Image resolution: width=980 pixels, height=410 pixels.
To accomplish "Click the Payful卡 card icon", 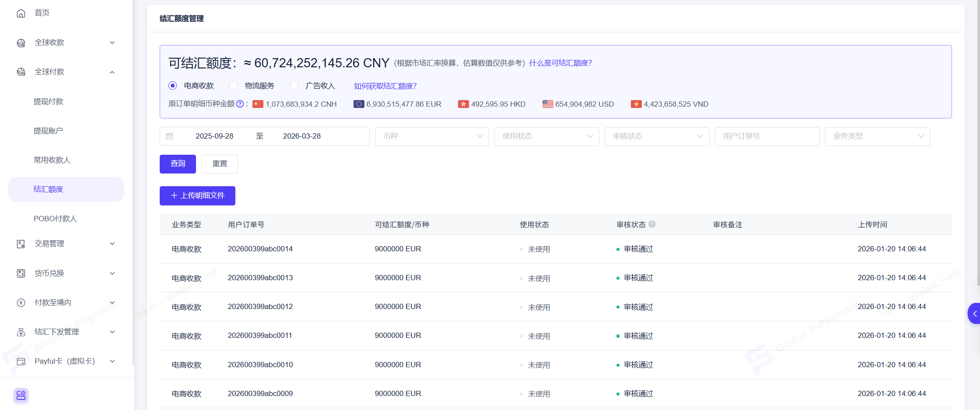I will (21, 361).
